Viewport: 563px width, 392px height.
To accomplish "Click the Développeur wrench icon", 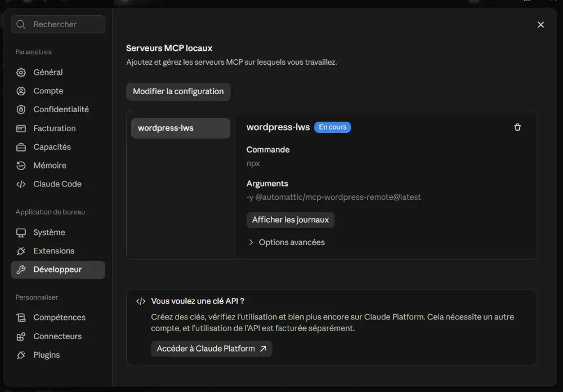I will [21, 269].
